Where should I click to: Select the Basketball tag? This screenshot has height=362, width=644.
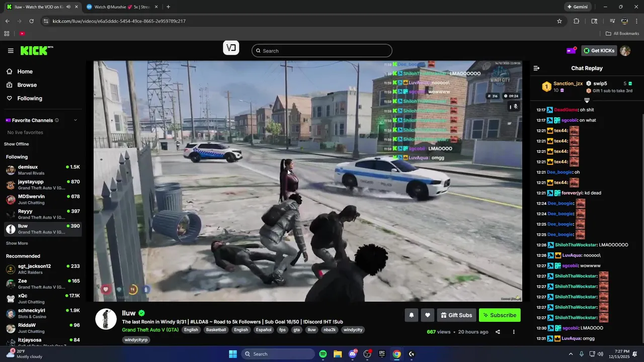point(216,330)
